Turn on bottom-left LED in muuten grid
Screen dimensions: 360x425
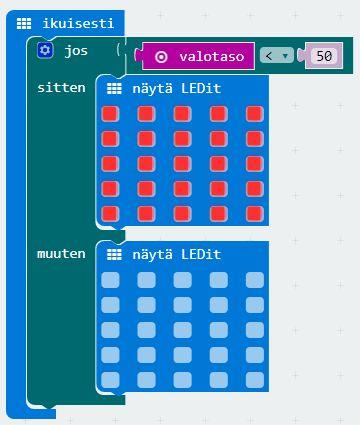pyautogui.click(x=110, y=380)
